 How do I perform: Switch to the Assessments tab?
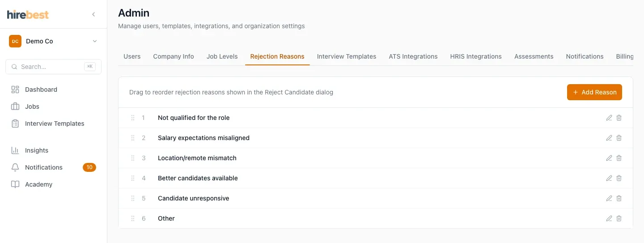point(534,56)
